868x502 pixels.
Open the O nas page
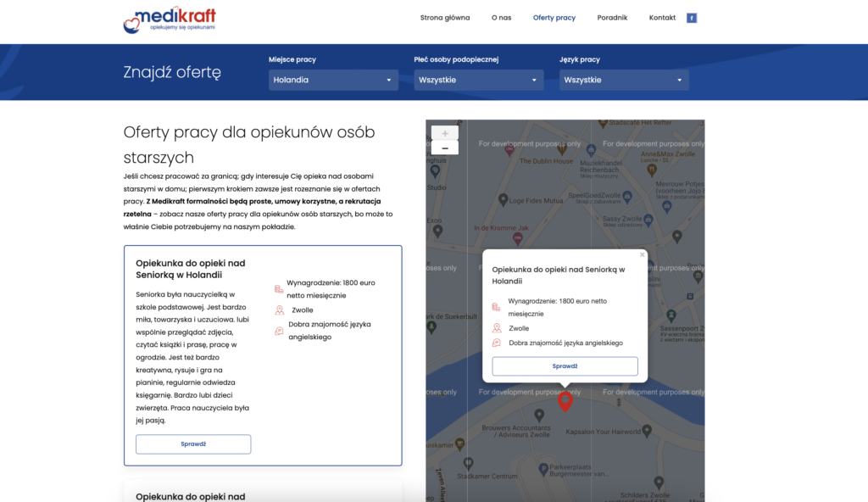(x=501, y=18)
